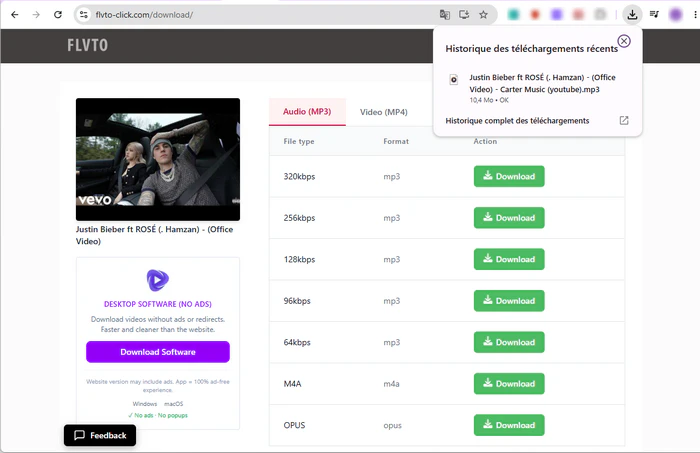Download the 64kbps mp3
The width and height of the screenshot is (700, 453).
tap(509, 342)
